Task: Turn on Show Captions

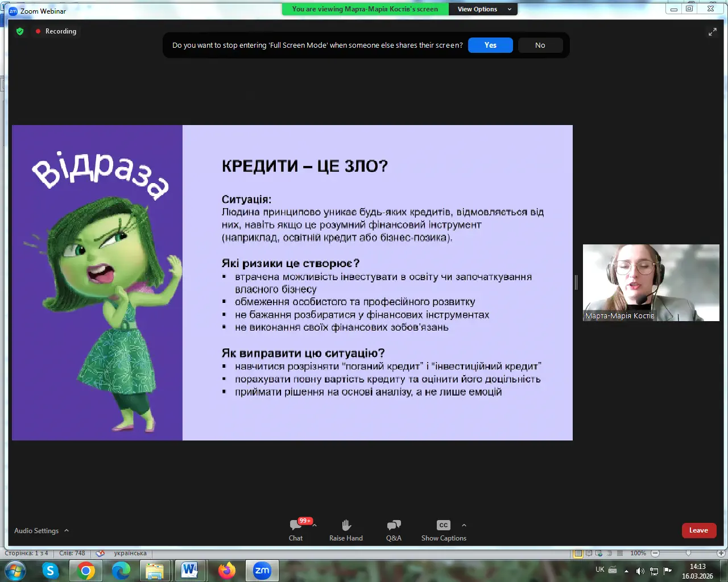Action: [x=444, y=530]
